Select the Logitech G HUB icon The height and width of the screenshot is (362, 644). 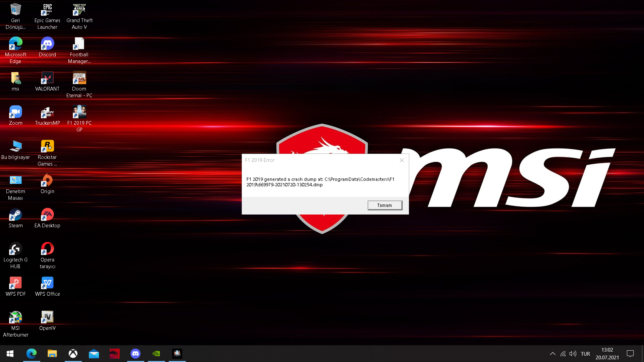point(15,255)
